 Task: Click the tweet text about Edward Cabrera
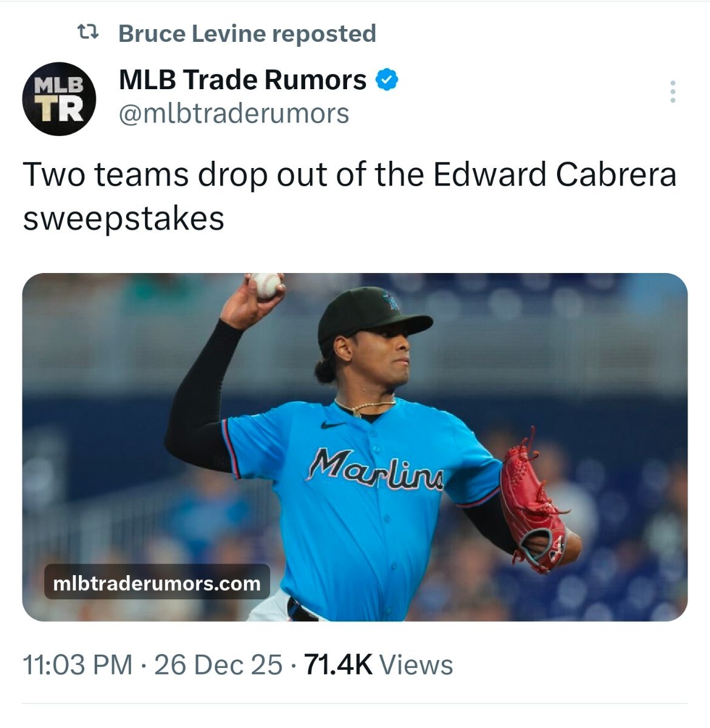click(350, 196)
